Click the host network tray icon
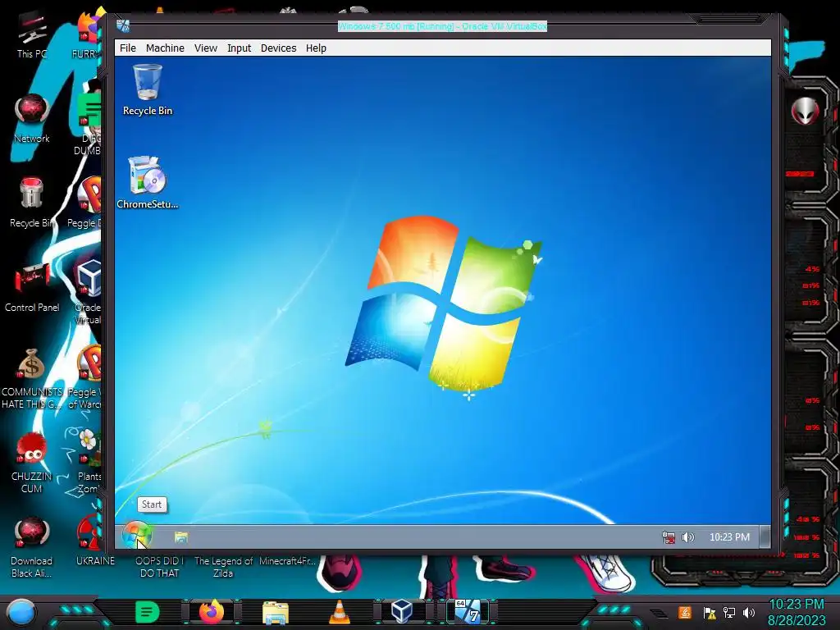840x630 pixels. click(729, 612)
